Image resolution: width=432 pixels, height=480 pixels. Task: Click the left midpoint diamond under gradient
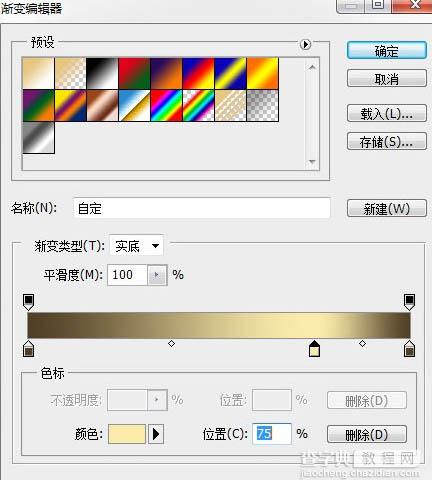(x=171, y=343)
